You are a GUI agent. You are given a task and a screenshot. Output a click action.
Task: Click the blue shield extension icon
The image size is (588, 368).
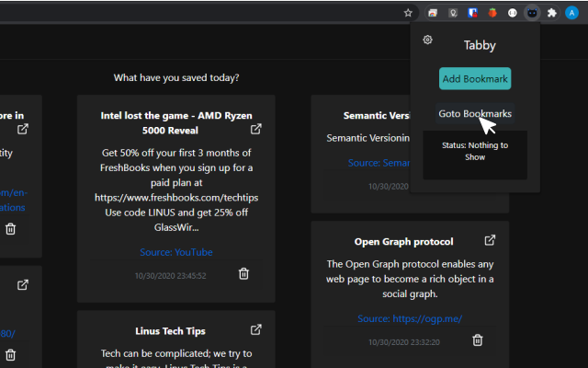[472, 13]
